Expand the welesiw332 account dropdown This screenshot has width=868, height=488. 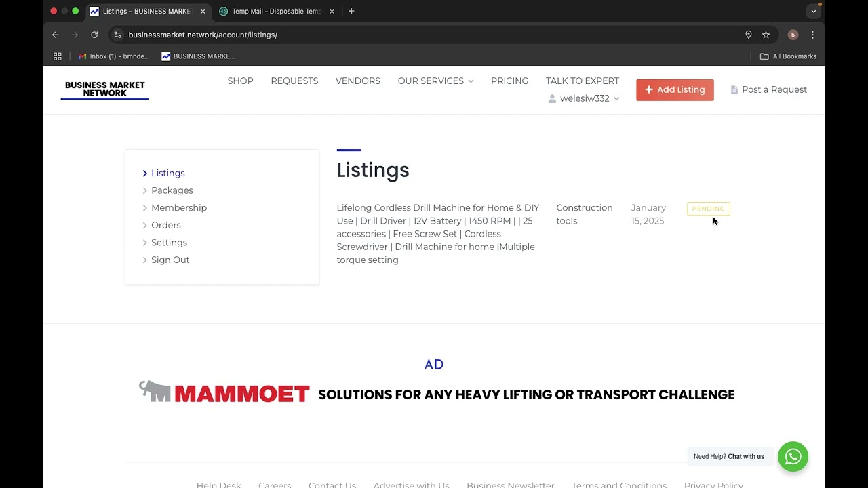point(584,98)
